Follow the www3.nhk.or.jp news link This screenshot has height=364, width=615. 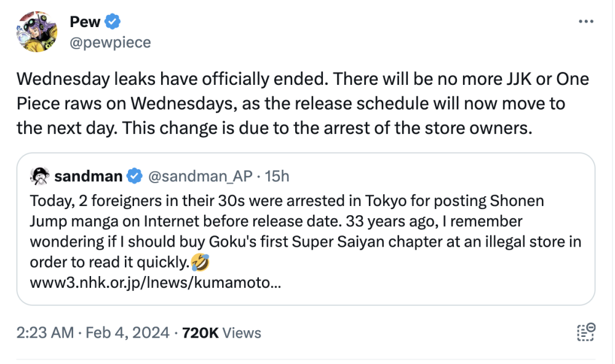point(149,282)
